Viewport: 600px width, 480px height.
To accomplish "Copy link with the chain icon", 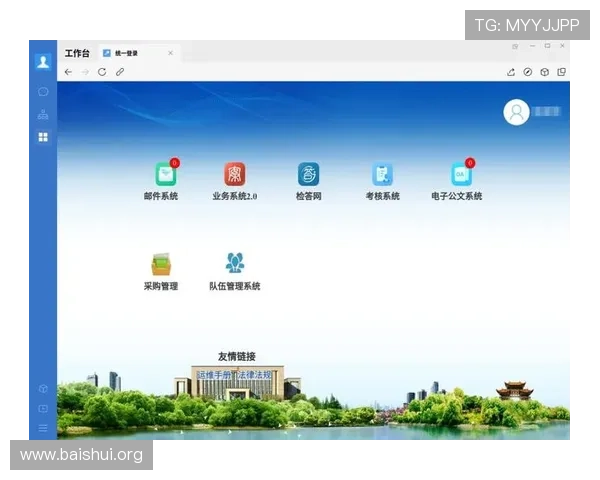I will click(120, 72).
